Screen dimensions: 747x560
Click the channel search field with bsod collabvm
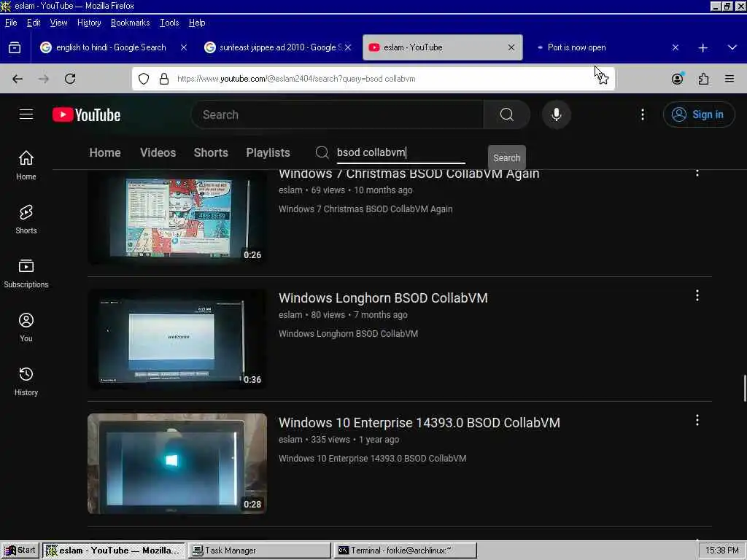point(400,153)
